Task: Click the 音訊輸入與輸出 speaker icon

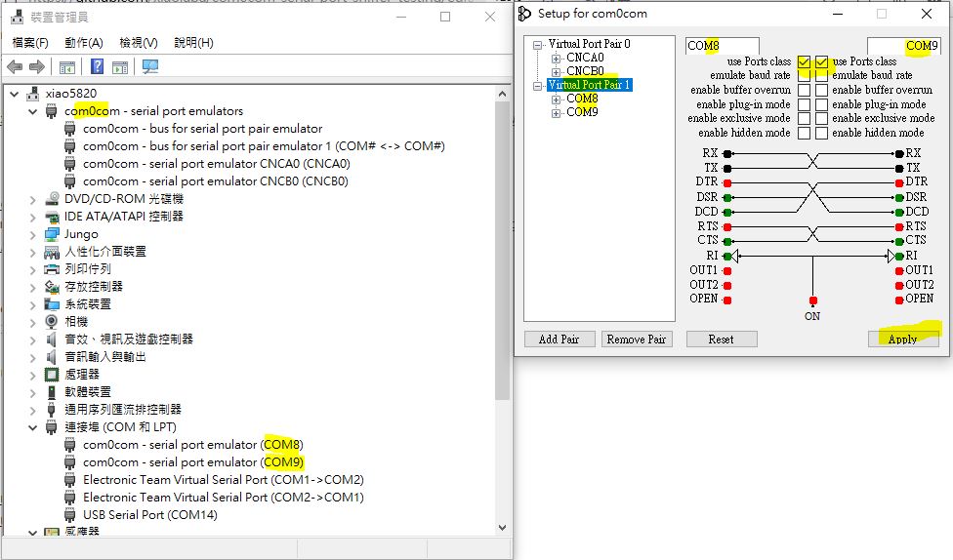Action: coord(53,356)
